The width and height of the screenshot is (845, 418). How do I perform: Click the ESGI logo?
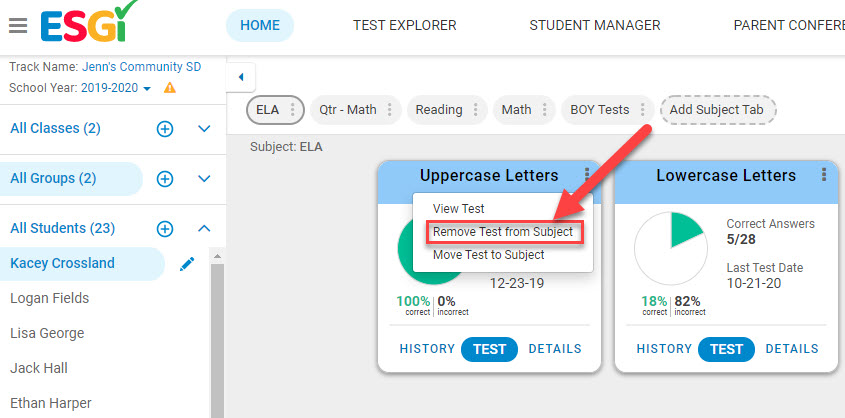pyautogui.click(x=89, y=22)
